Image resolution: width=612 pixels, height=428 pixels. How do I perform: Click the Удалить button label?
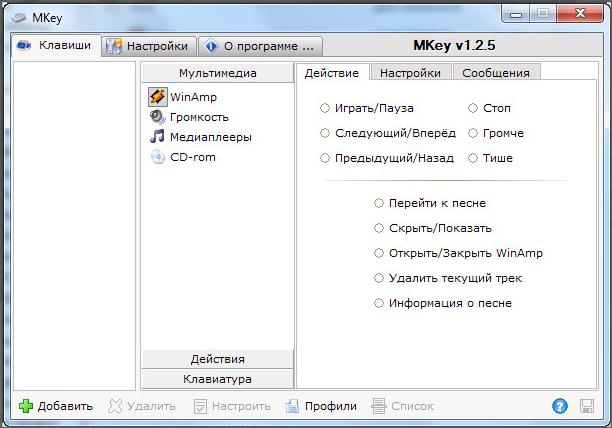coord(151,406)
